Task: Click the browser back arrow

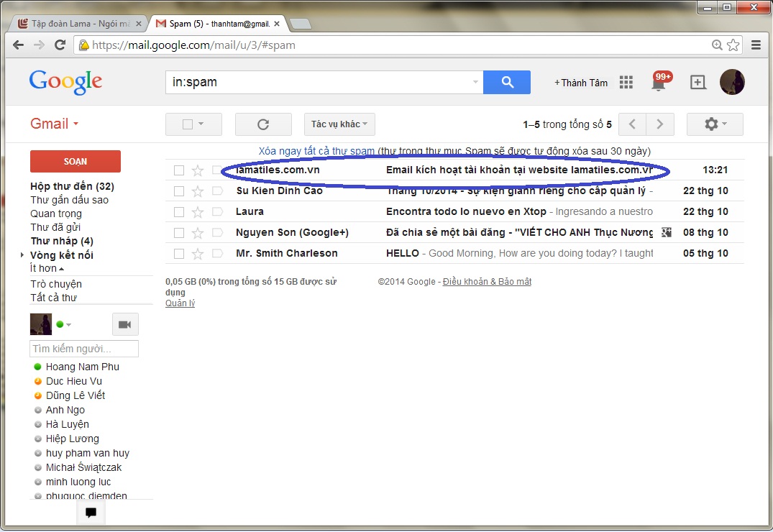Action: (x=18, y=45)
